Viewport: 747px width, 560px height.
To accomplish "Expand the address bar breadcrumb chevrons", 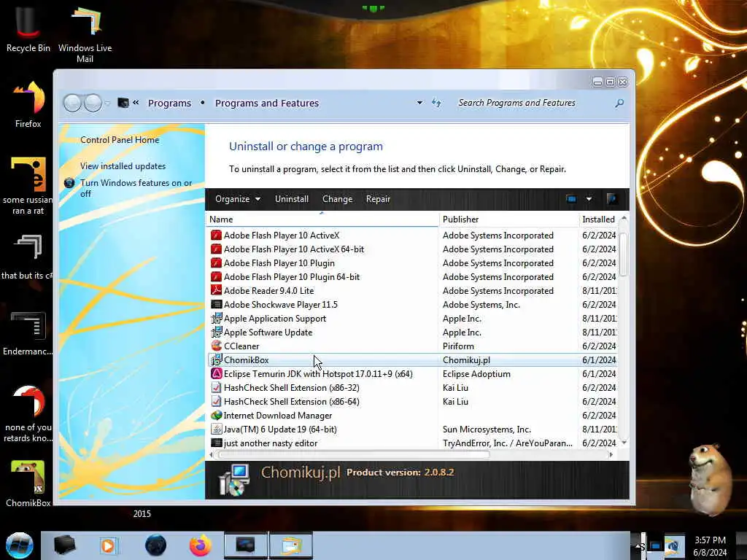I will coord(136,102).
